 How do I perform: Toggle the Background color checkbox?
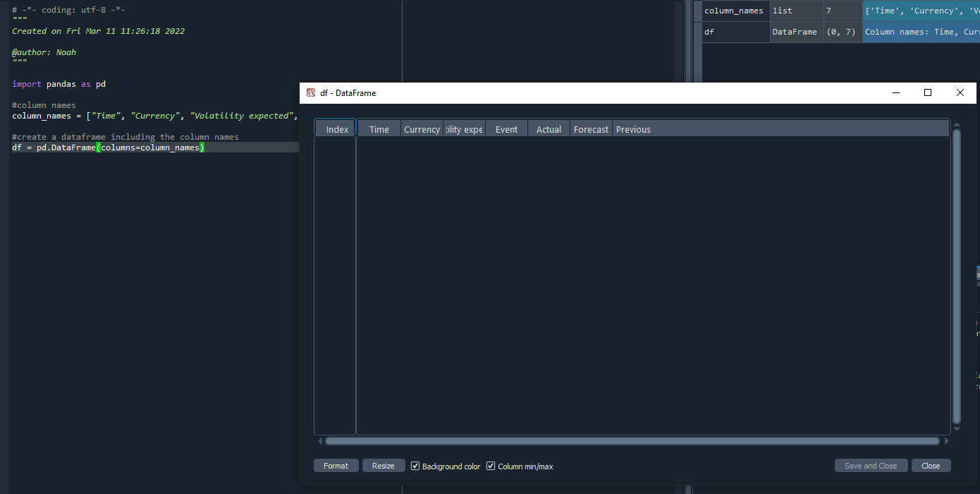tap(415, 466)
